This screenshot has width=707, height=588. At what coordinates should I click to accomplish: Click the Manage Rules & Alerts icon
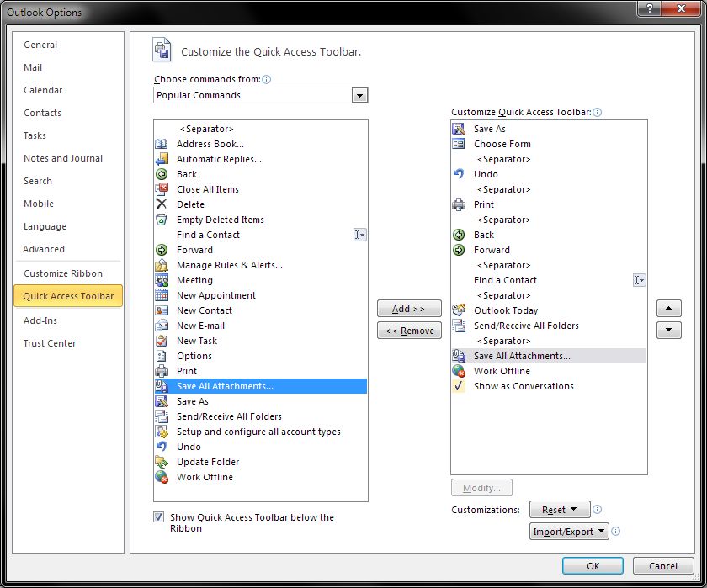(x=162, y=265)
